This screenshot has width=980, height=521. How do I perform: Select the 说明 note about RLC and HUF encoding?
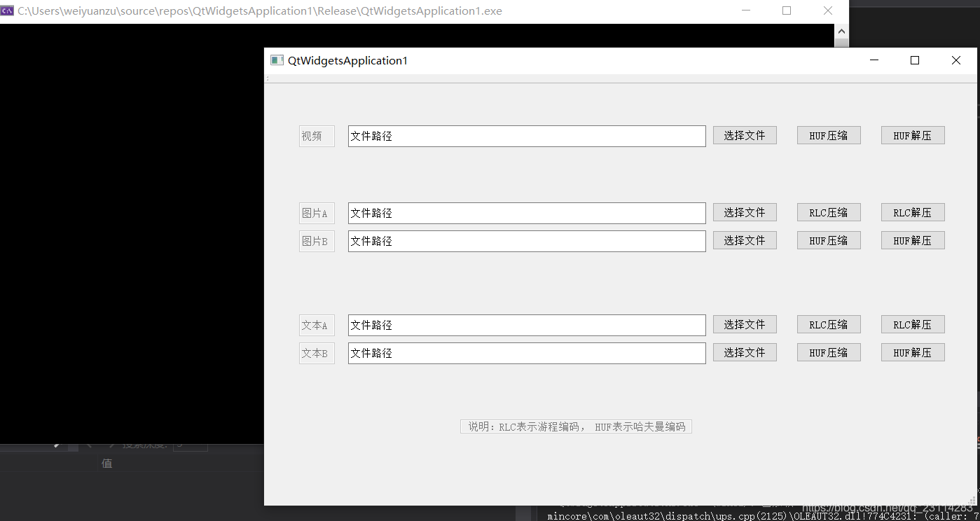click(575, 426)
